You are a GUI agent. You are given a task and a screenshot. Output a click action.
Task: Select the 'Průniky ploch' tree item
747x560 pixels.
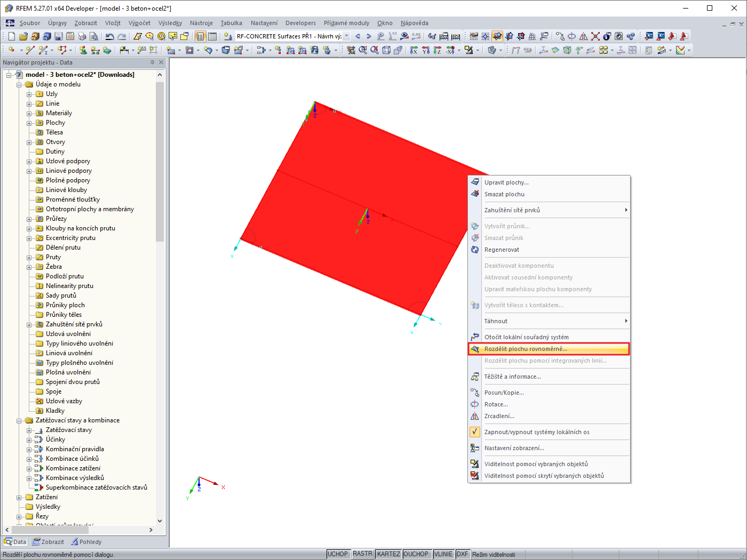click(x=65, y=305)
